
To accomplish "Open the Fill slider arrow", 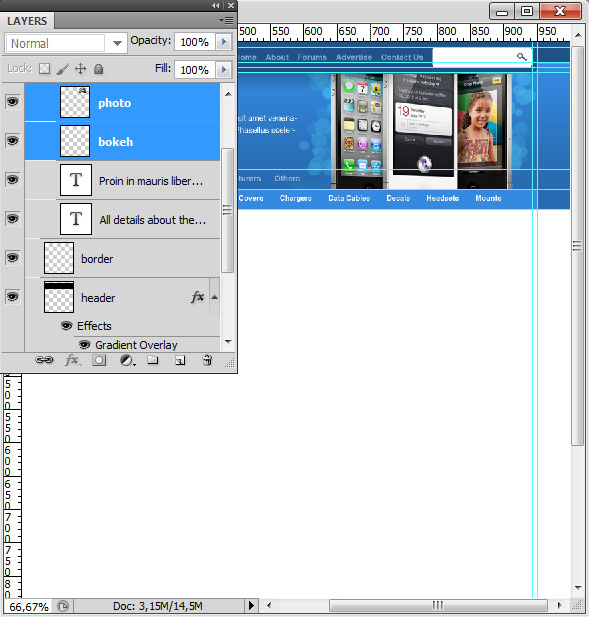I will point(223,70).
